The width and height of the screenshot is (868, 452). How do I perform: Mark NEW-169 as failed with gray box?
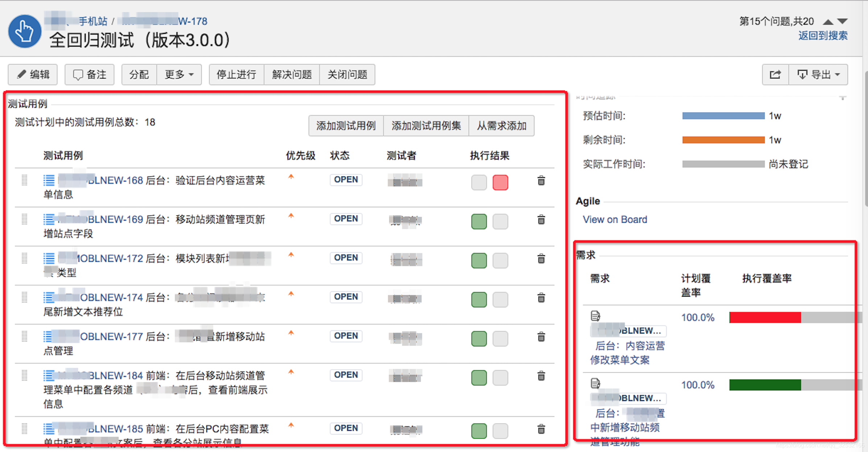[500, 221]
